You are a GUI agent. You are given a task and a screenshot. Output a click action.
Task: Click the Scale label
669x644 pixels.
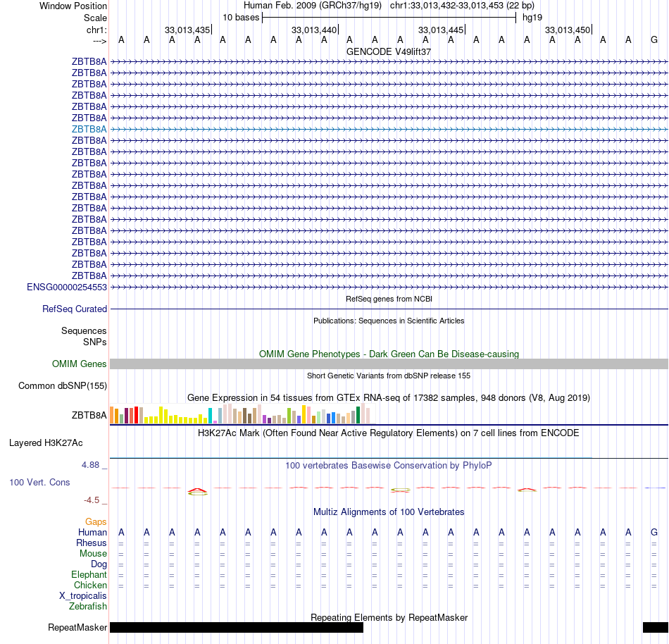(95, 18)
